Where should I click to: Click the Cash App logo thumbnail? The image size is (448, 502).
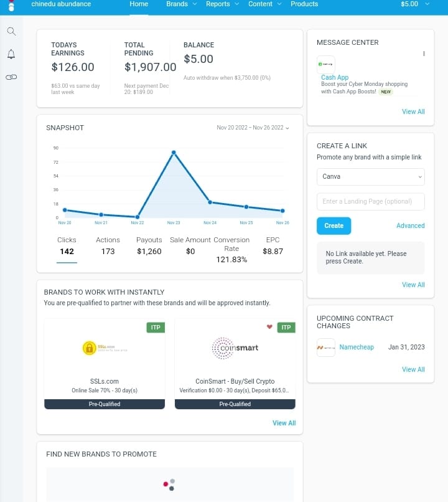(326, 64)
